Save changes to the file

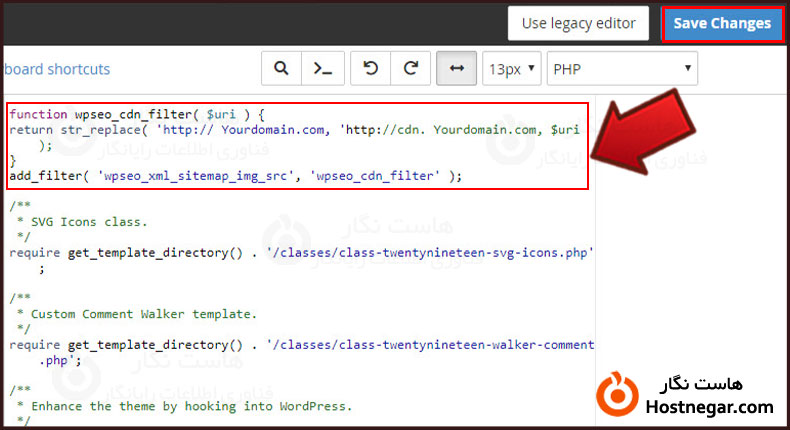722,24
